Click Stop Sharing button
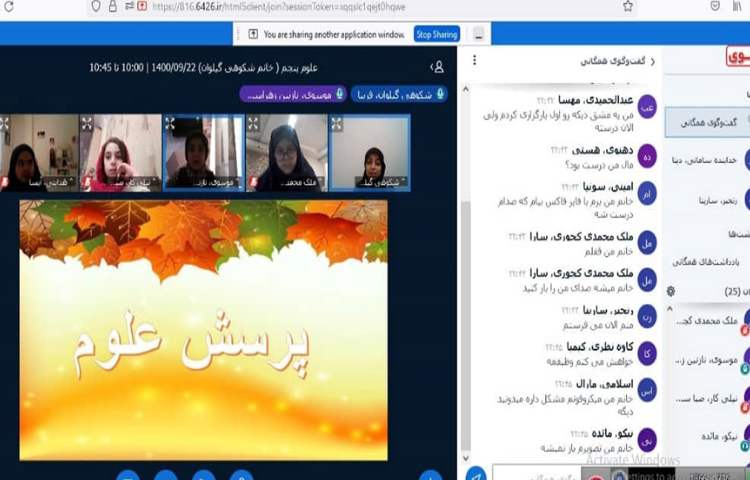Viewport: 750px width, 480px height. coord(437,34)
